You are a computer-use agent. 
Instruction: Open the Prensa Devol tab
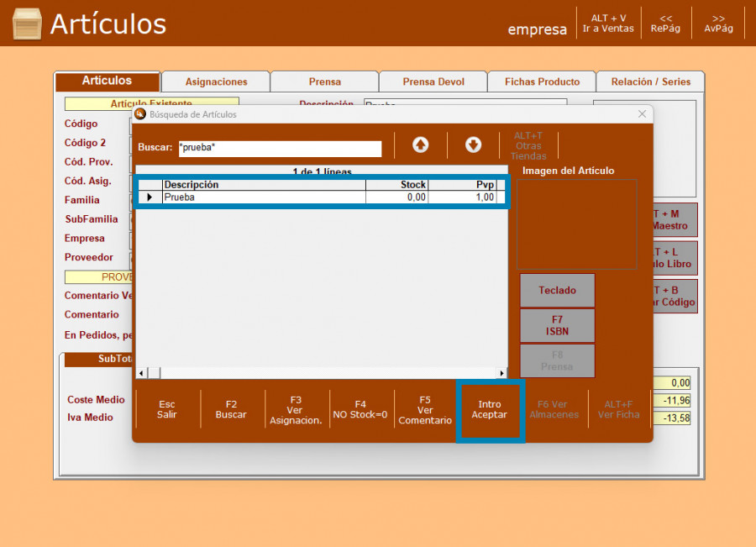[x=433, y=82]
